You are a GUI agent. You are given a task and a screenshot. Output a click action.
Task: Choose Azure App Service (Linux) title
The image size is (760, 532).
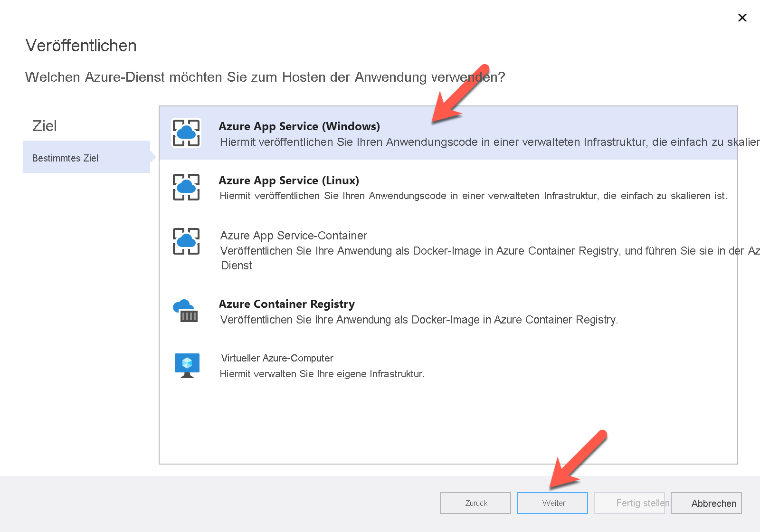click(x=289, y=180)
